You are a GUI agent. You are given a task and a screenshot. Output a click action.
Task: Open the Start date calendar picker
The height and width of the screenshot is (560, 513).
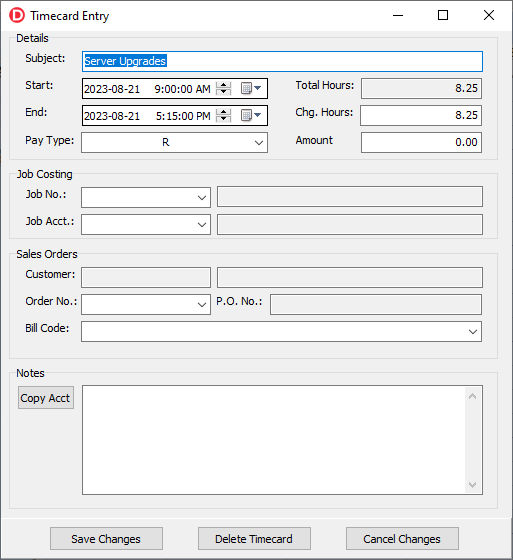[251, 88]
